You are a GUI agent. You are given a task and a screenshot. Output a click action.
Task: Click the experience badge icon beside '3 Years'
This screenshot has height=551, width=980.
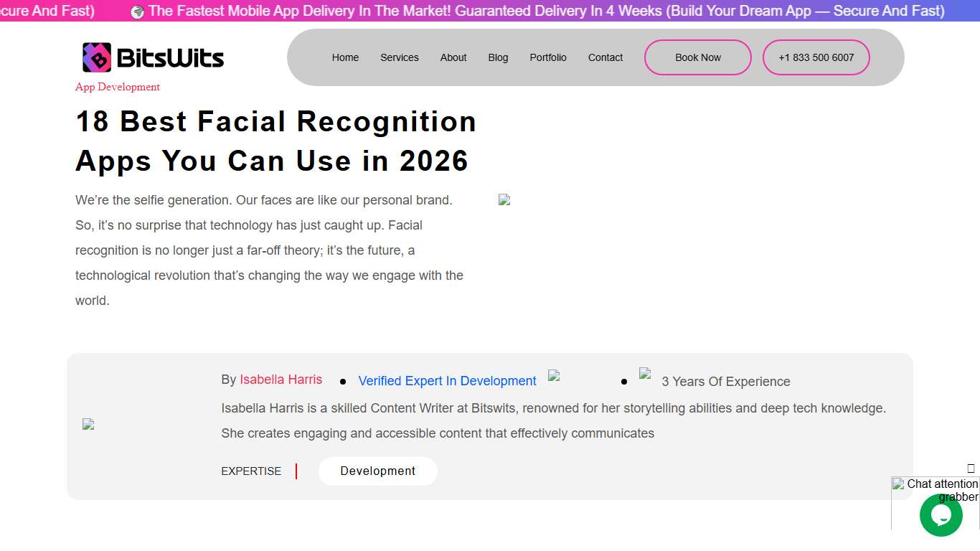click(x=646, y=374)
